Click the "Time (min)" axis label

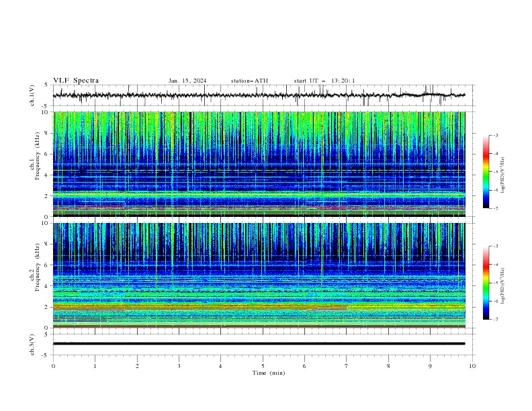(269, 373)
